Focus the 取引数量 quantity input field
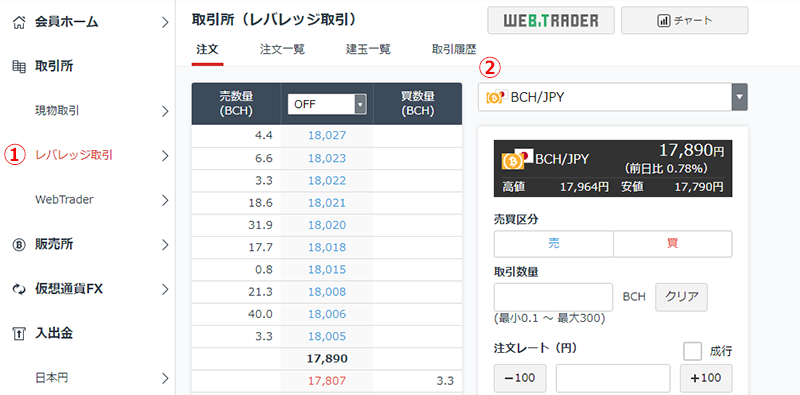 554,297
